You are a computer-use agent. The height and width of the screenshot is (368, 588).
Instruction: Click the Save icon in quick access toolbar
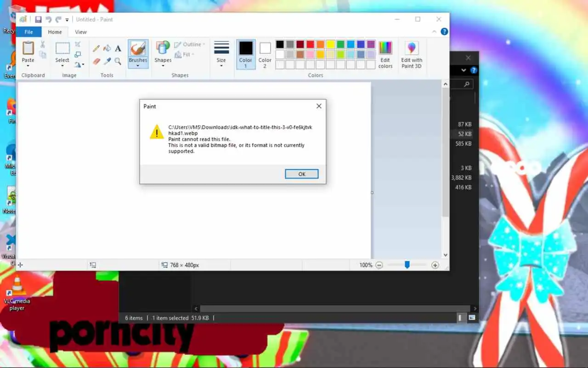tap(38, 19)
